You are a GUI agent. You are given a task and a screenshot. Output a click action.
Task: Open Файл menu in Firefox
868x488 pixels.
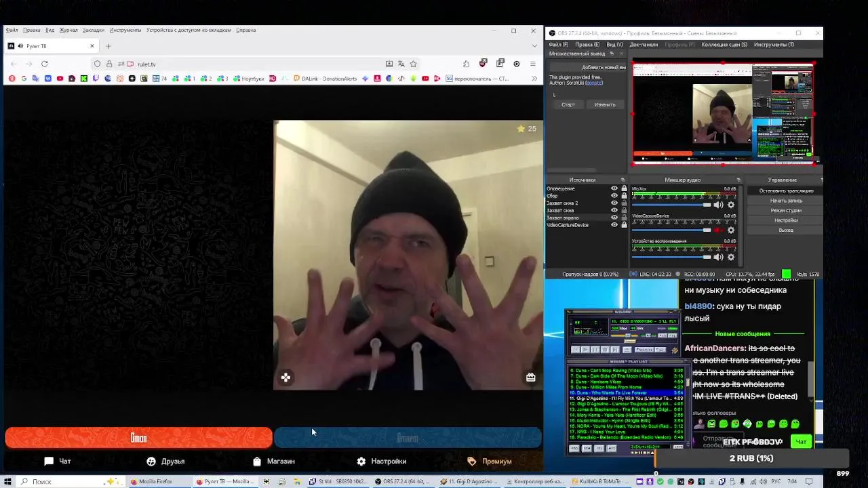pyautogui.click(x=12, y=30)
